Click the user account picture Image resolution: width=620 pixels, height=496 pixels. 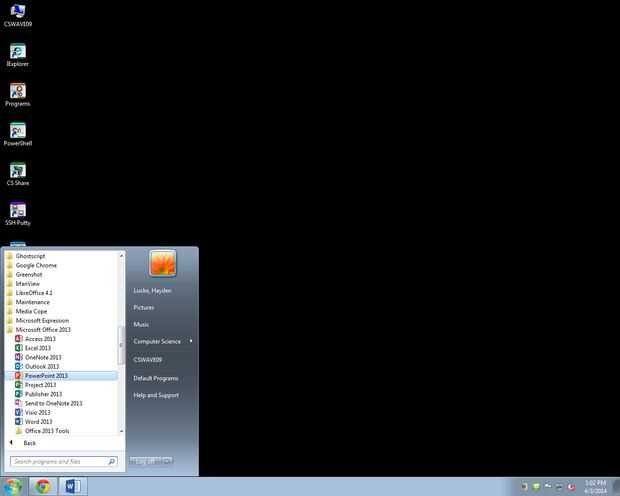click(x=163, y=263)
